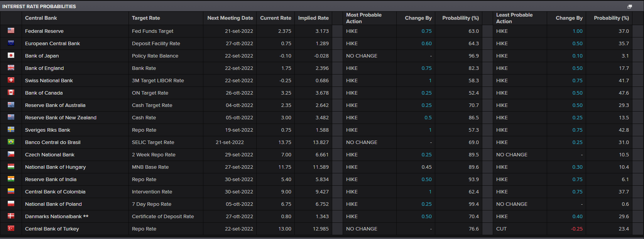This screenshot has width=644, height=239.
Task: Click Deposit Facility Rate cell
Action: 156,44
